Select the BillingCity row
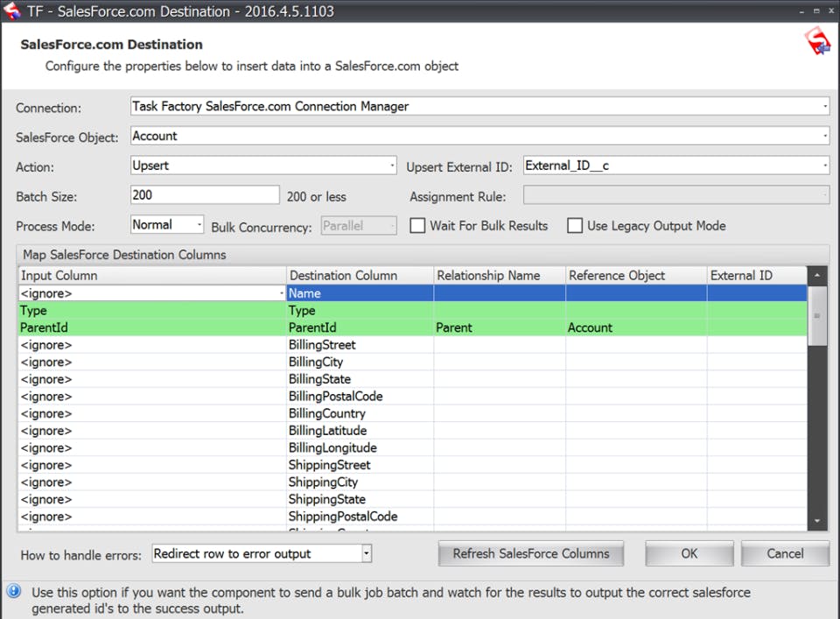Viewport: 840px width, 619px height. [x=412, y=362]
